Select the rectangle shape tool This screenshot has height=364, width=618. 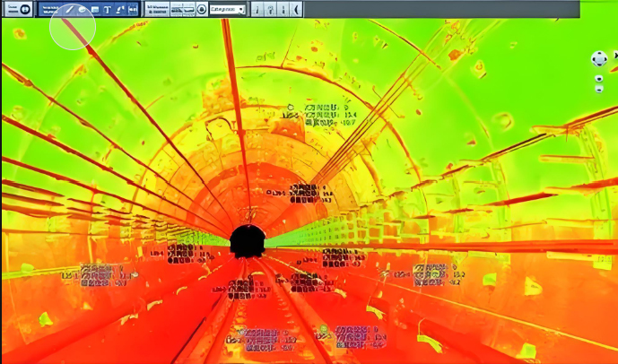94,9
